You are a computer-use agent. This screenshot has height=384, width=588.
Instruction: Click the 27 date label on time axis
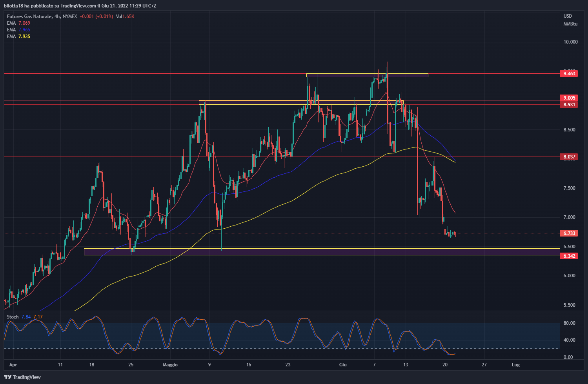(484, 365)
